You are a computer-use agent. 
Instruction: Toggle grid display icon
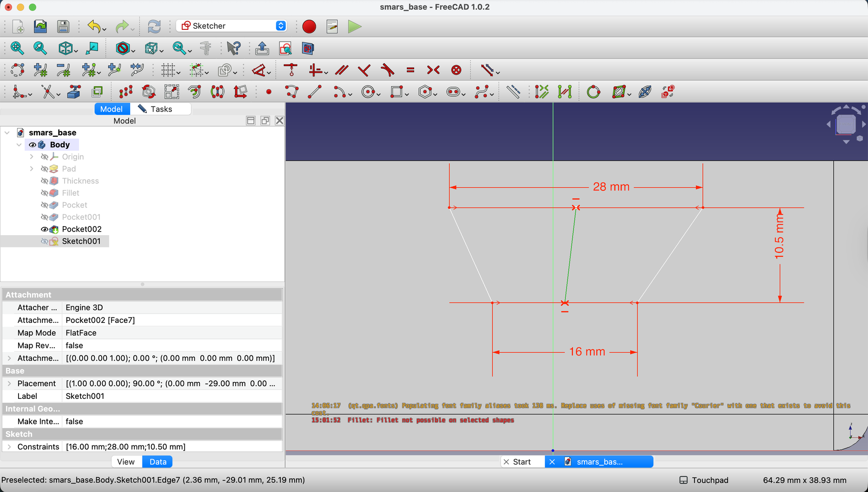click(x=168, y=70)
